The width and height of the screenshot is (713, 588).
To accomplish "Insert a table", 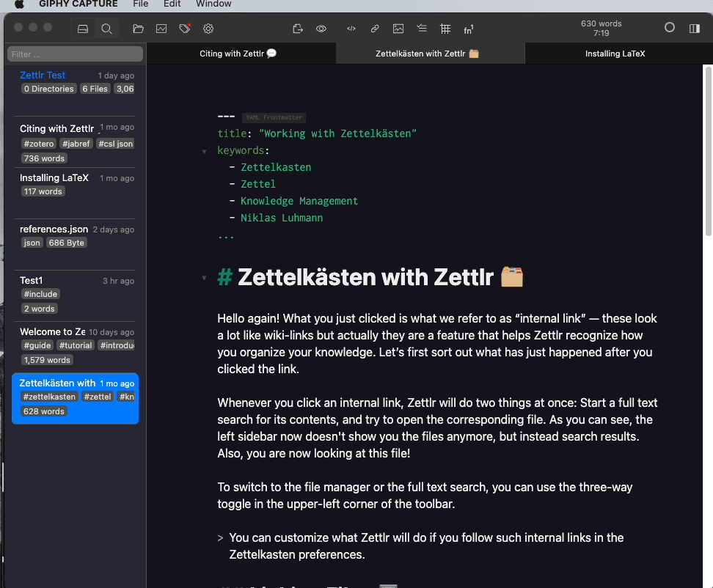I will pos(445,29).
